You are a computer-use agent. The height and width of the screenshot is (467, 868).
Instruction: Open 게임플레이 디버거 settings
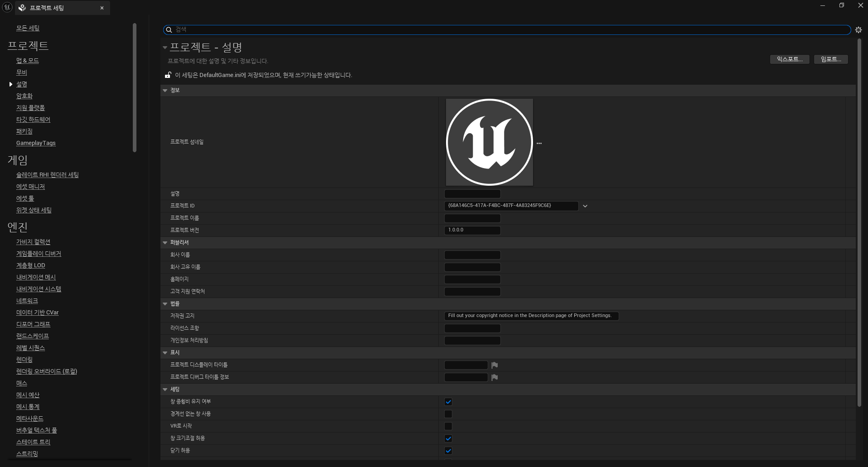tap(39, 254)
